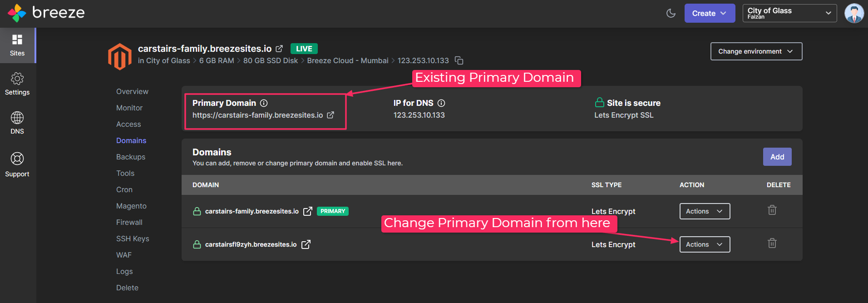Open the Firewall menu item

(x=129, y=222)
